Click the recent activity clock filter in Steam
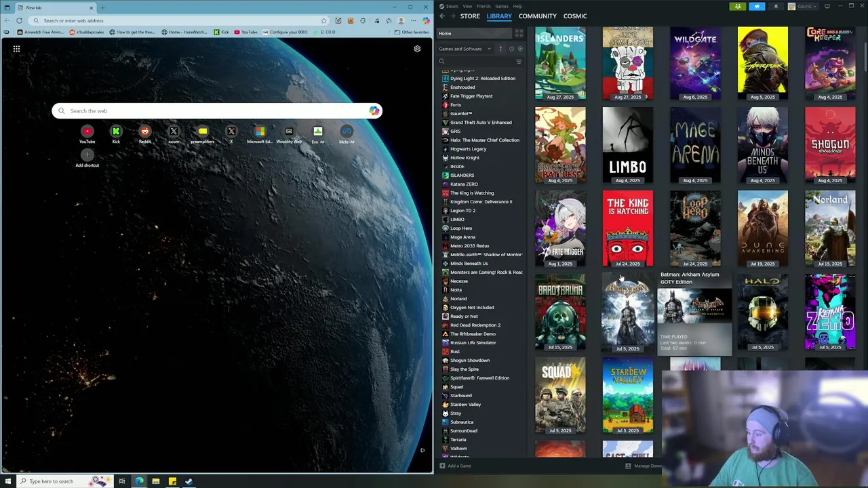This screenshot has width=868, height=488. click(511, 49)
